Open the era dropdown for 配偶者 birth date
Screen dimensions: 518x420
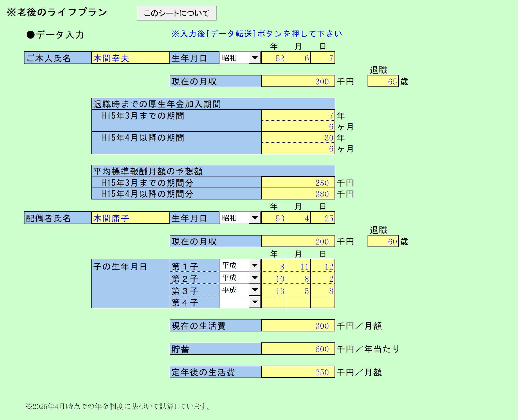point(255,218)
